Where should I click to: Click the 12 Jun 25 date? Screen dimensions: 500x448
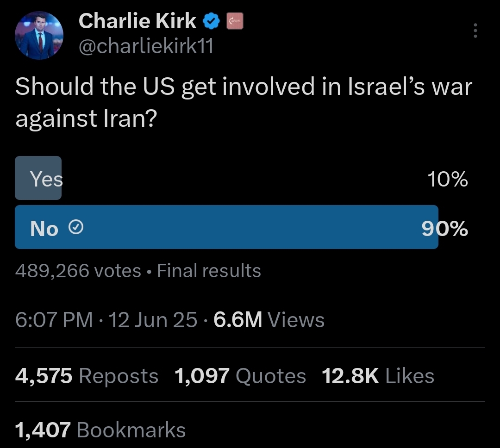[153, 320]
